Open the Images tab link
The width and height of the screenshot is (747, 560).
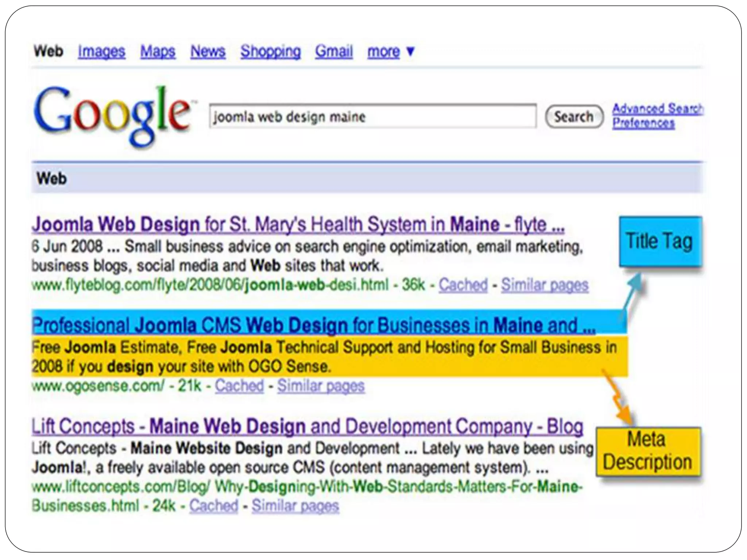pos(101,51)
